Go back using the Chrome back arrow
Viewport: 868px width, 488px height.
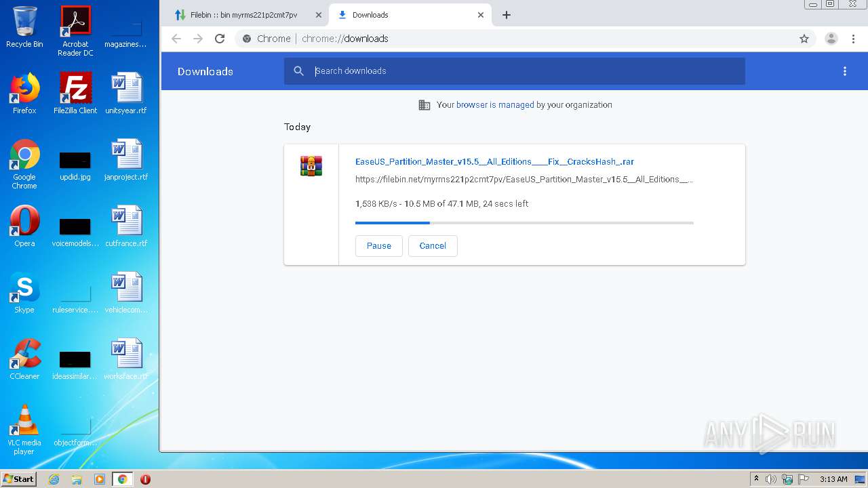pyautogui.click(x=176, y=39)
